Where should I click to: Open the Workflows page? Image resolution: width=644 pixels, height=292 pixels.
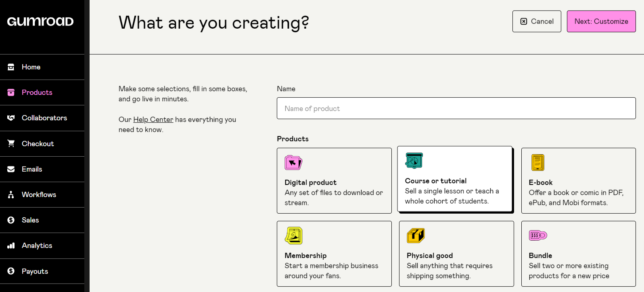42,195
